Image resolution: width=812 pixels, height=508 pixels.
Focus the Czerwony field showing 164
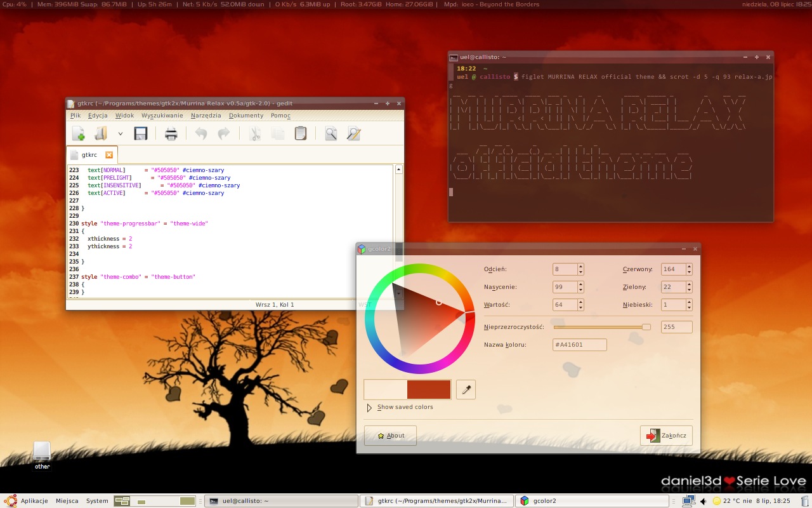(673, 269)
